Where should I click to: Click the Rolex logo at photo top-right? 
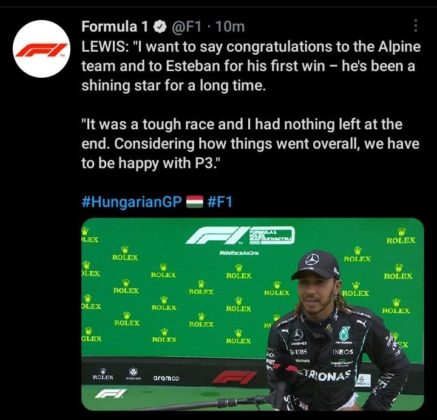click(401, 236)
